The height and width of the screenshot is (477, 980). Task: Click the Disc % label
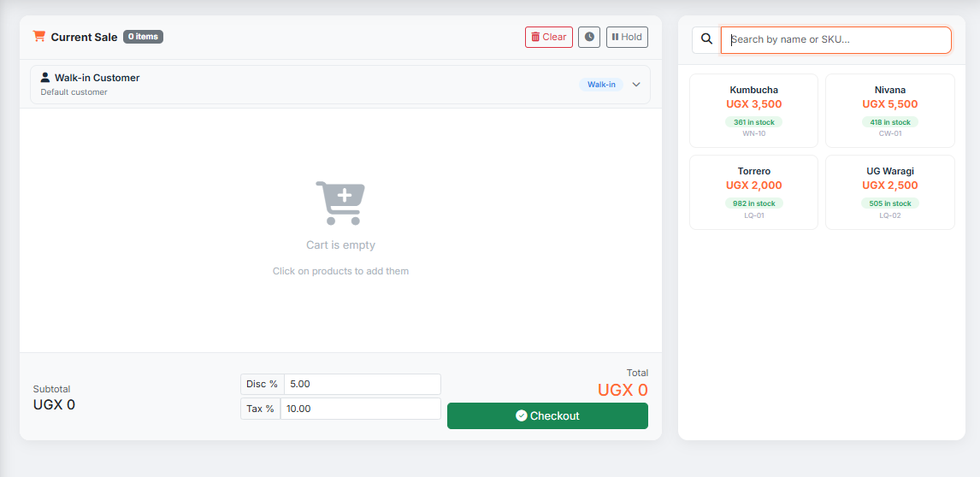[x=262, y=384]
